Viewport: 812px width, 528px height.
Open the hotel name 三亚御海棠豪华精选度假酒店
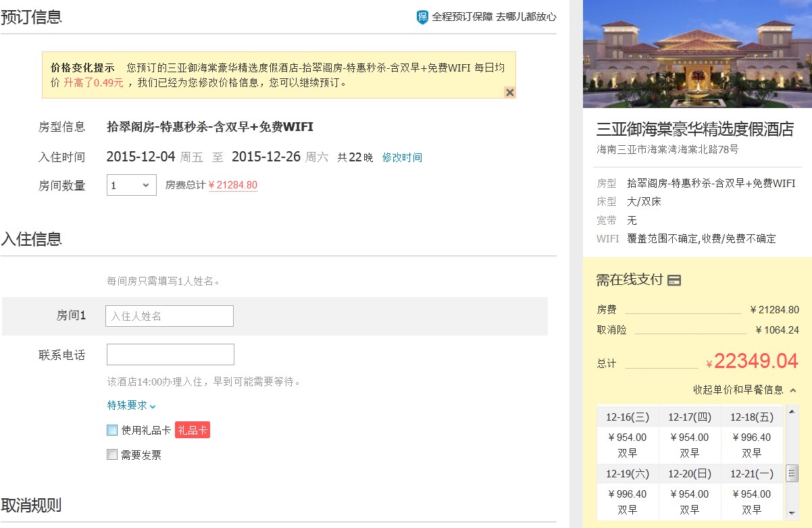(x=694, y=129)
